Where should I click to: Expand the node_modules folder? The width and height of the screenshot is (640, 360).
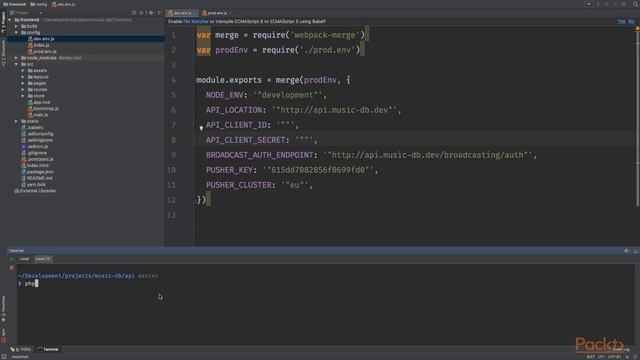(17, 58)
